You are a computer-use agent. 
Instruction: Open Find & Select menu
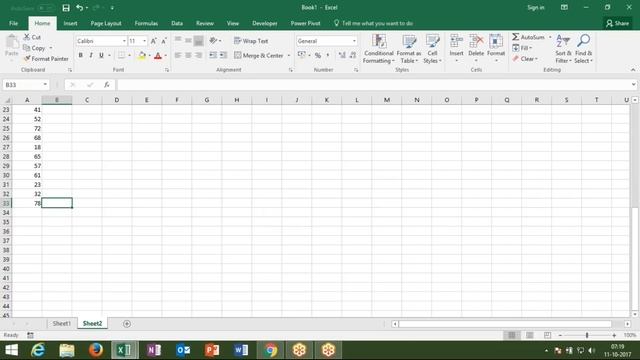(583, 49)
